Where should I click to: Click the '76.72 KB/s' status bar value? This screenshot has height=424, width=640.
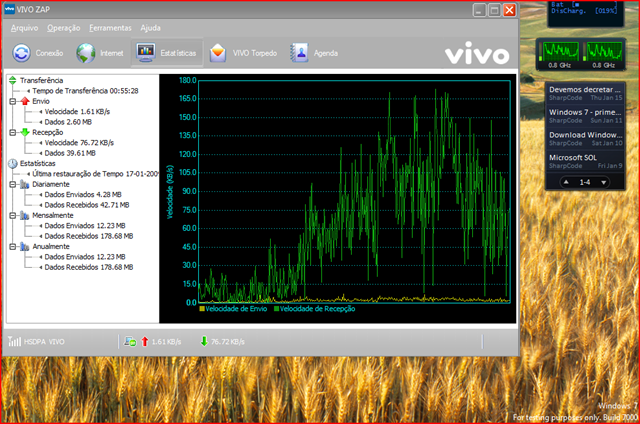(228, 342)
